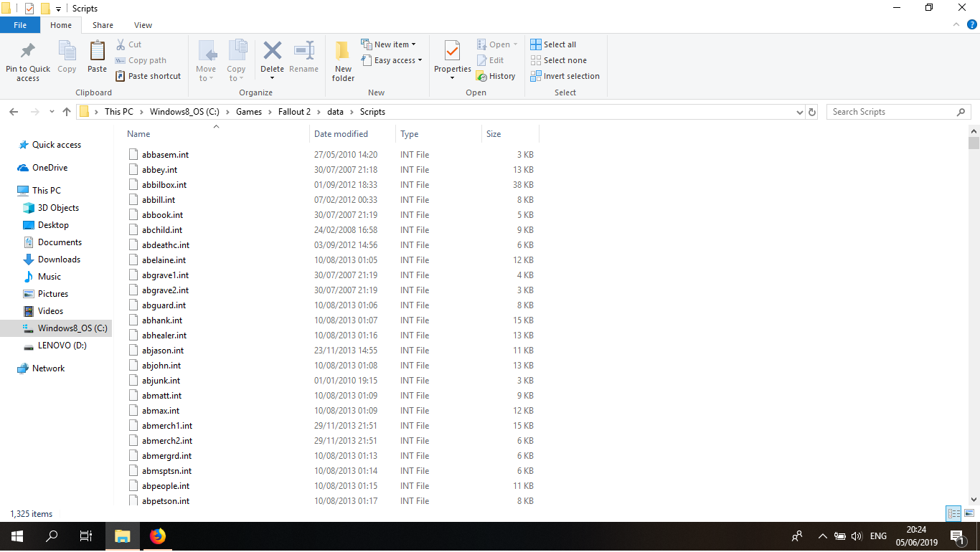Viewport: 980px width, 552px height.
Task: Select file abbasem.int
Action: pos(165,155)
